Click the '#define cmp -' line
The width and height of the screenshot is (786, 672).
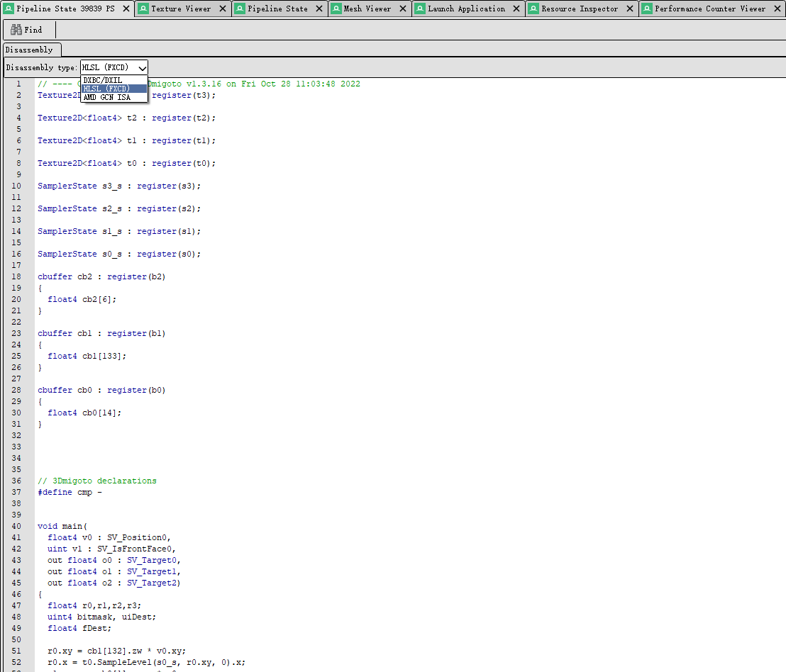point(70,492)
